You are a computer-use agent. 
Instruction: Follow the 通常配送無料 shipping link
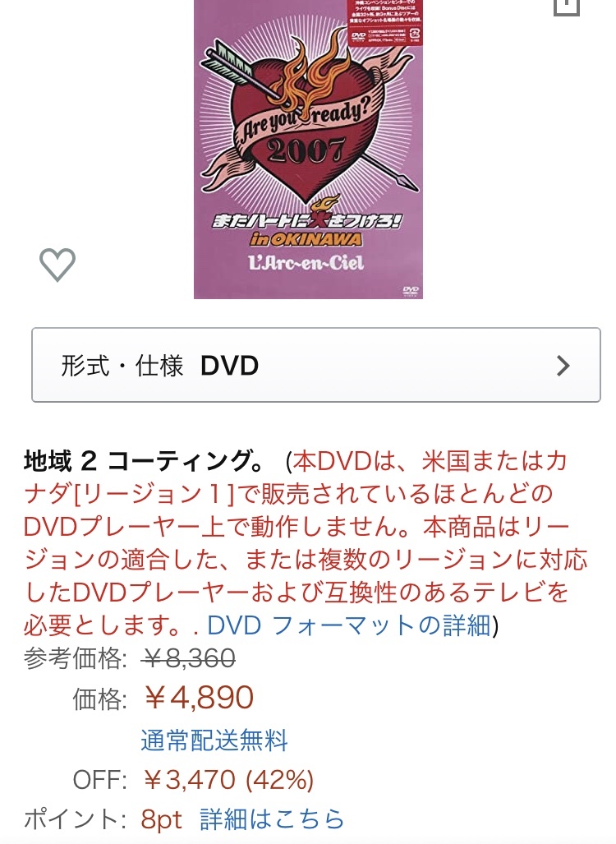[214, 740]
